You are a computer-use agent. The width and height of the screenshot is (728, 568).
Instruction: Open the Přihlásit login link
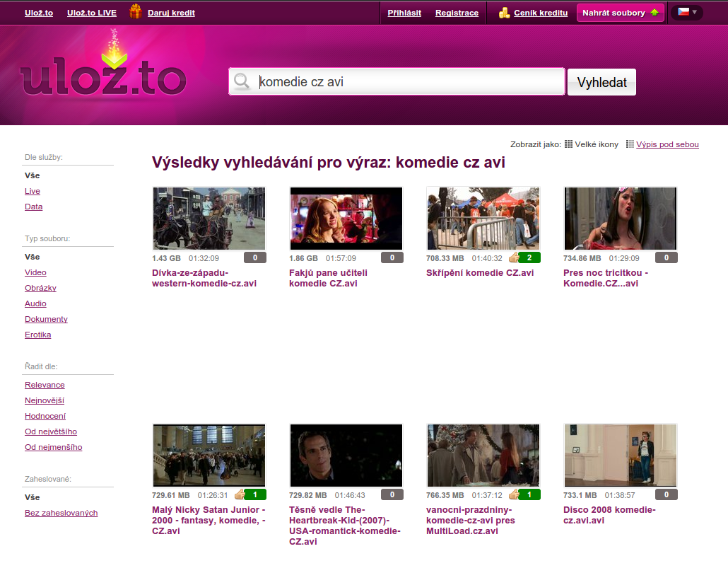coord(404,13)
